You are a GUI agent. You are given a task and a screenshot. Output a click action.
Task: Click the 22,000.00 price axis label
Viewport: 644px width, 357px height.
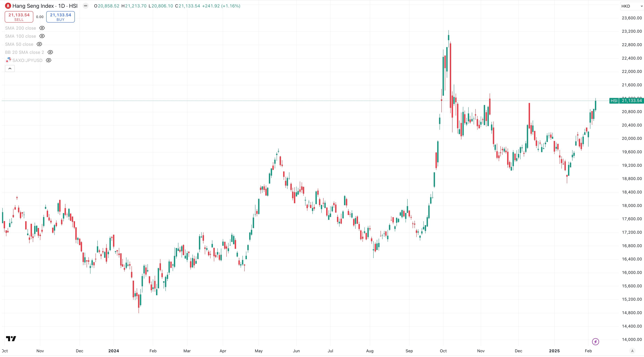[632, 71]
